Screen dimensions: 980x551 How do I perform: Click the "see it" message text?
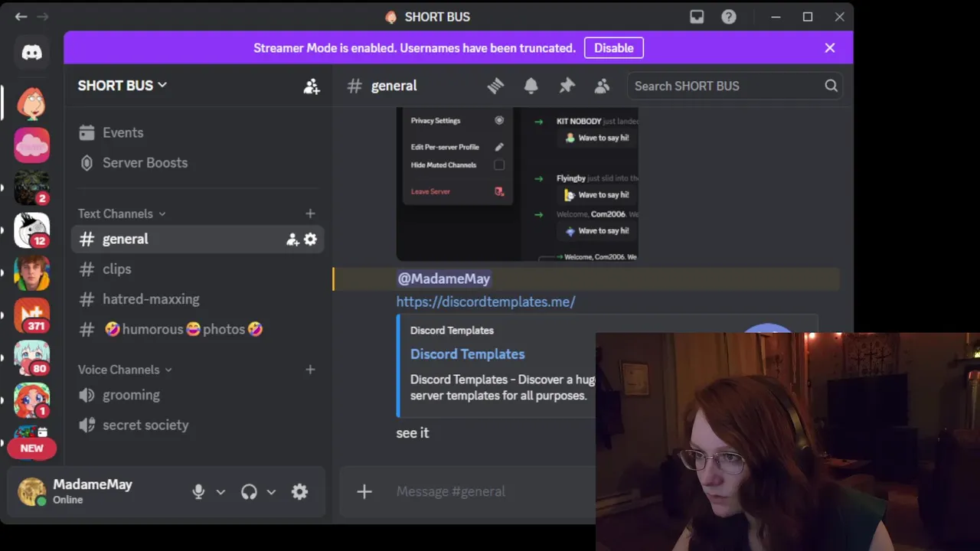click(413, 433)
